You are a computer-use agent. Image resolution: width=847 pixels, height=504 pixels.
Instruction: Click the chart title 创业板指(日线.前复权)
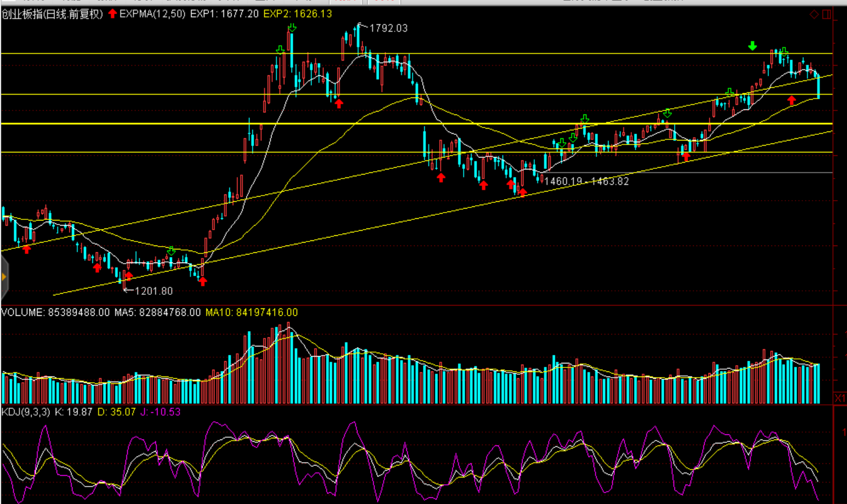(52, 14)
